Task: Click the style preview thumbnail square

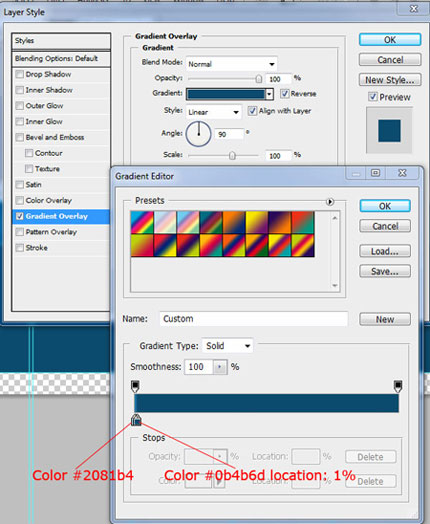Action: click(389, 131)
